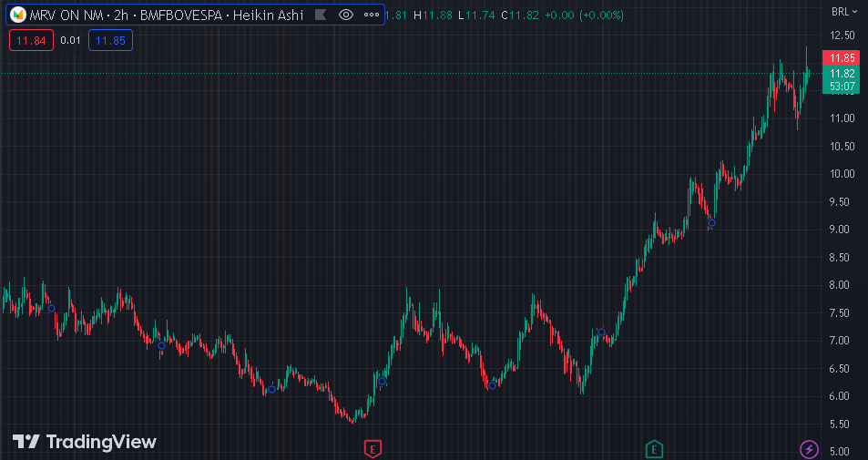
Task: Click the 12.50 price axis label
Action: (x=842, y=36)
